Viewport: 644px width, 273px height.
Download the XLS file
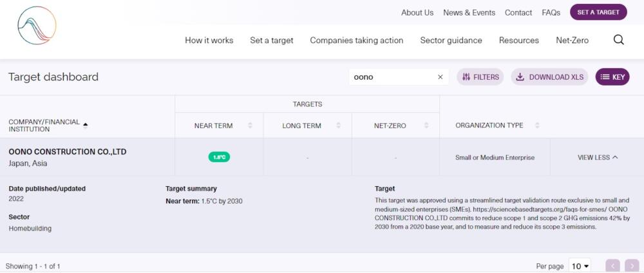point(549,77)
